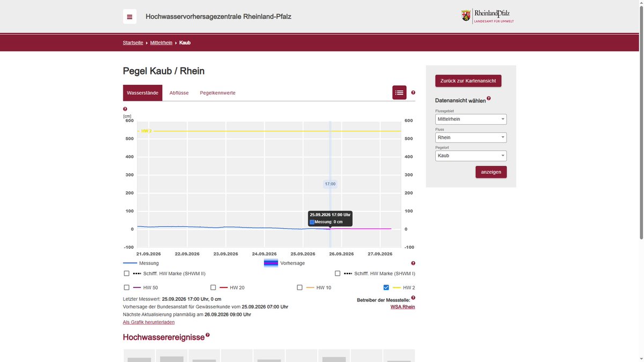Switch to the Pegelkennwerte tab
This screenshot has width=644, height=362.
[218, 93]
